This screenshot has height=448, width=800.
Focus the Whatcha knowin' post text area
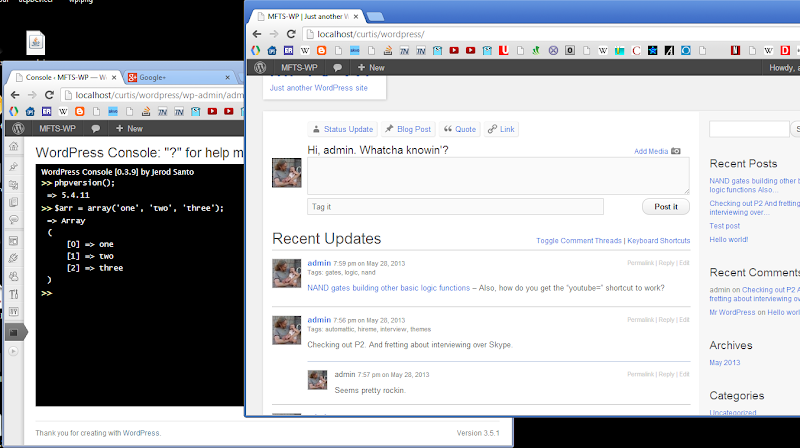coord(498,176)
